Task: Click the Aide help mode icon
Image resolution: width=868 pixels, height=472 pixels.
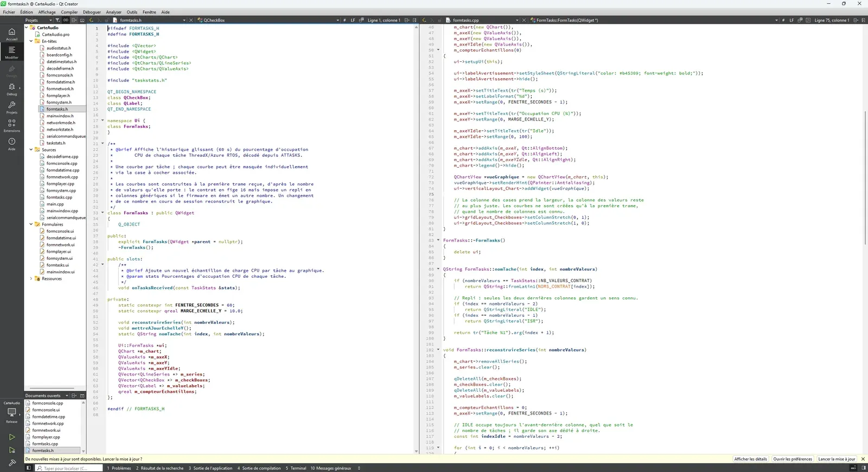Action: (x=11, y=144)
